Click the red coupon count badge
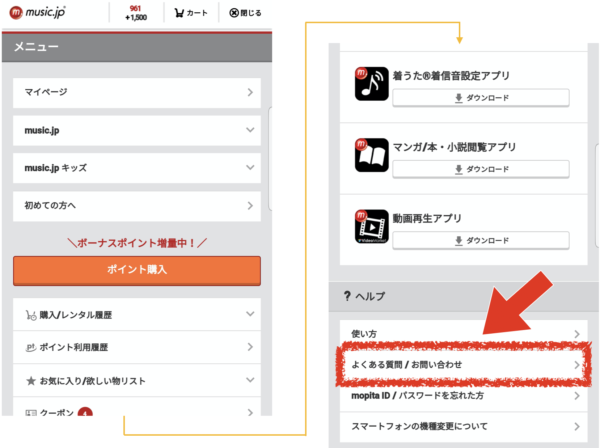 coord(85,412)
